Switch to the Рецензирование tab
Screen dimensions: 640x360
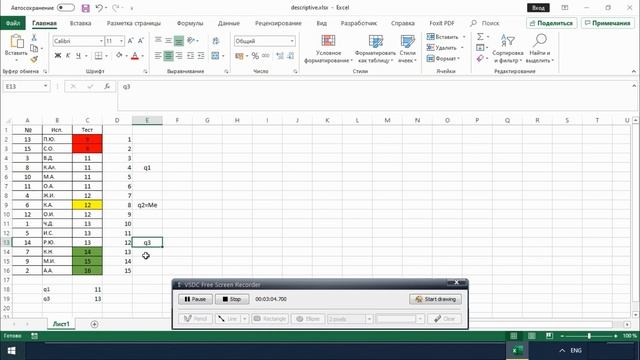(x=278, y=23)
